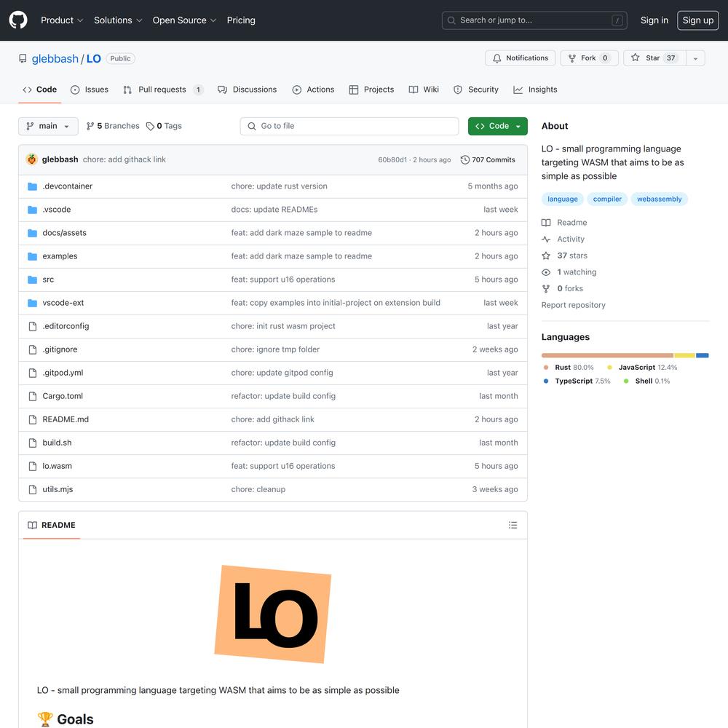Open the README.md file
Viewport: 728px width, 728px height.
66,419
